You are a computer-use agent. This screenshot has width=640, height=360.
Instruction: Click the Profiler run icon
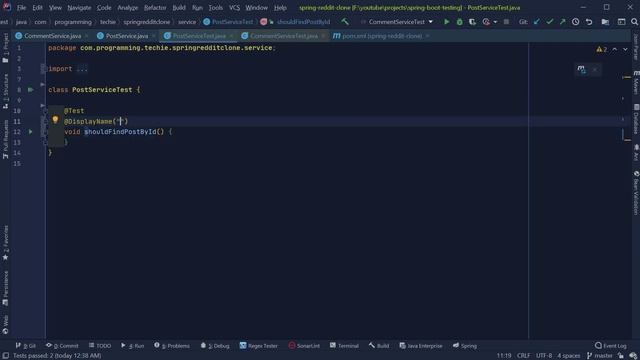tap(486, 22)
